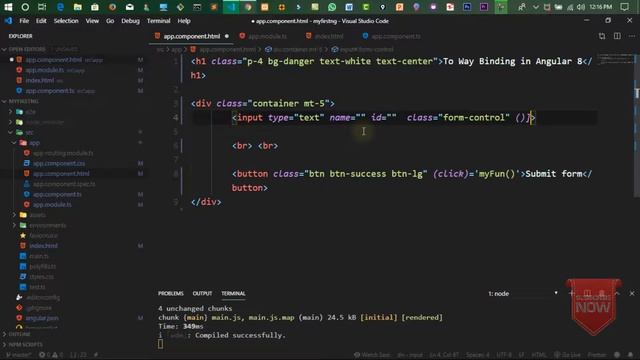Open Microsoft Store from the taskbar
The height and width of the screenshot is (360, 640).
coord(95,7)
